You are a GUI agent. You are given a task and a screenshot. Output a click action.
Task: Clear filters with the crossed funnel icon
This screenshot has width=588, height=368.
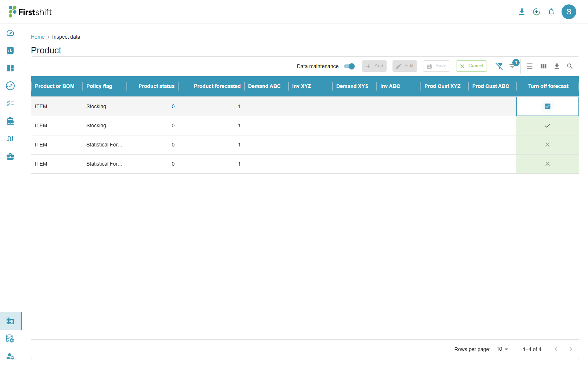coord(499,66)
